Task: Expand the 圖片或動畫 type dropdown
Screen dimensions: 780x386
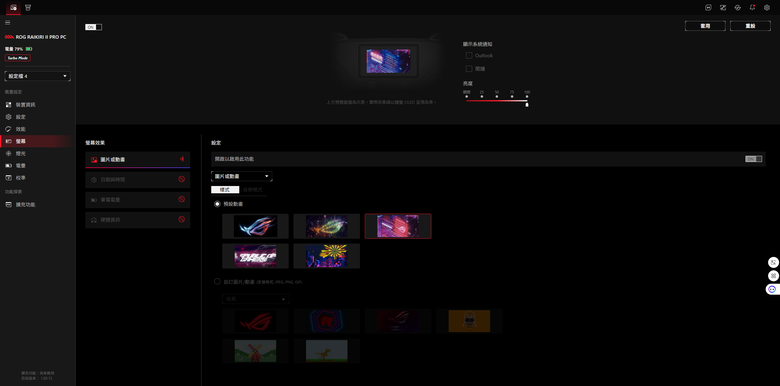Action: 242,176
